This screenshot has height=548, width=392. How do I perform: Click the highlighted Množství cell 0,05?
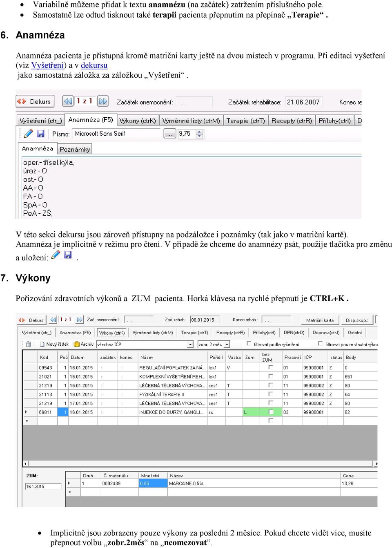[x=153, y=483]
